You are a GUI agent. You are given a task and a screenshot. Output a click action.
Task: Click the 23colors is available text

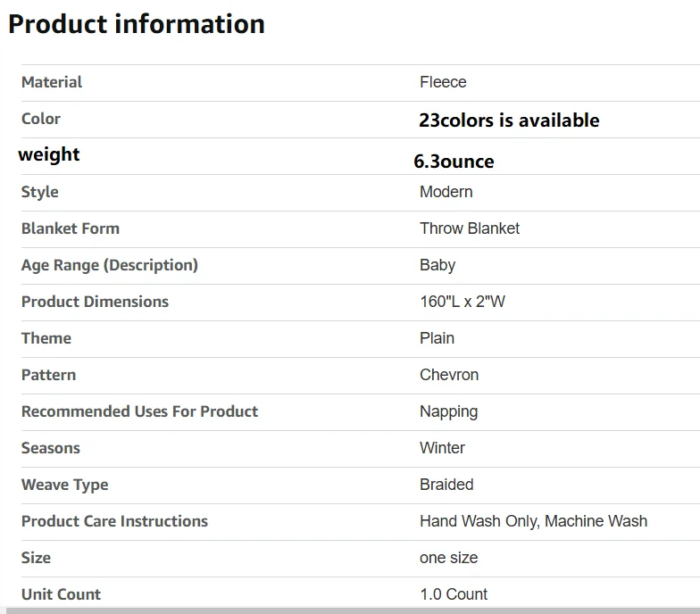(509, 120)
